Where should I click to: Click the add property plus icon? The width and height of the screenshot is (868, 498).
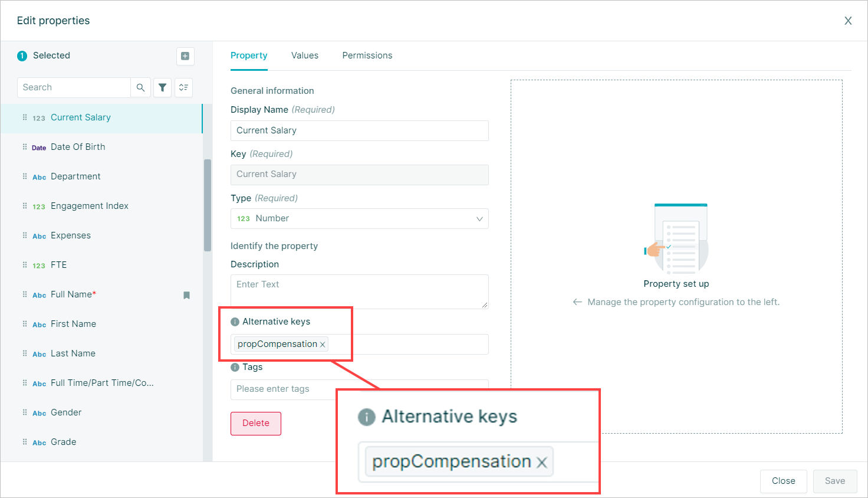pos(185,56)
